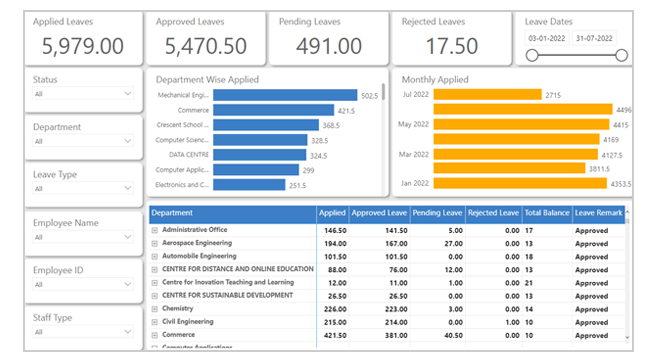Screen dimensions: 650x360
Task: Expand the Chemistry row
Action: pyautogui.click(x=155, y=309)
